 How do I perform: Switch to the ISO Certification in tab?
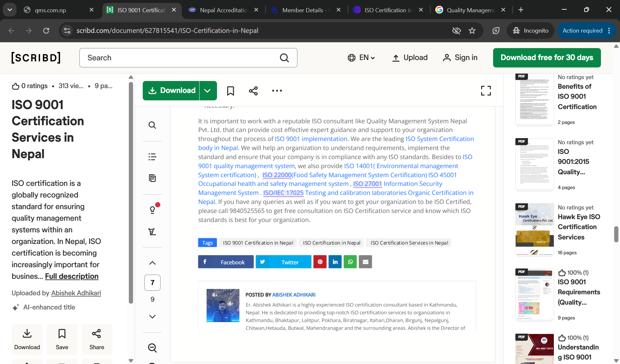(x=388, y=10)
